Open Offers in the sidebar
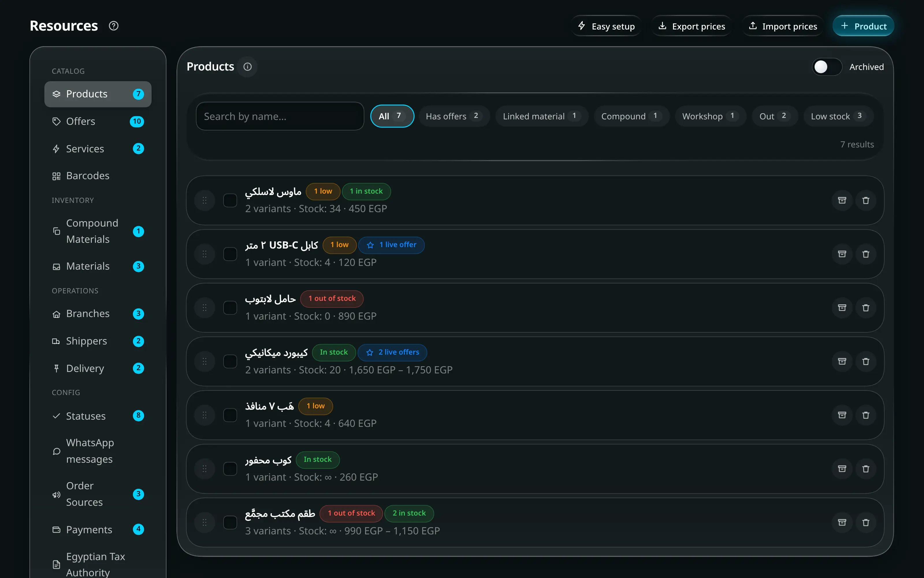 point(98,122)
